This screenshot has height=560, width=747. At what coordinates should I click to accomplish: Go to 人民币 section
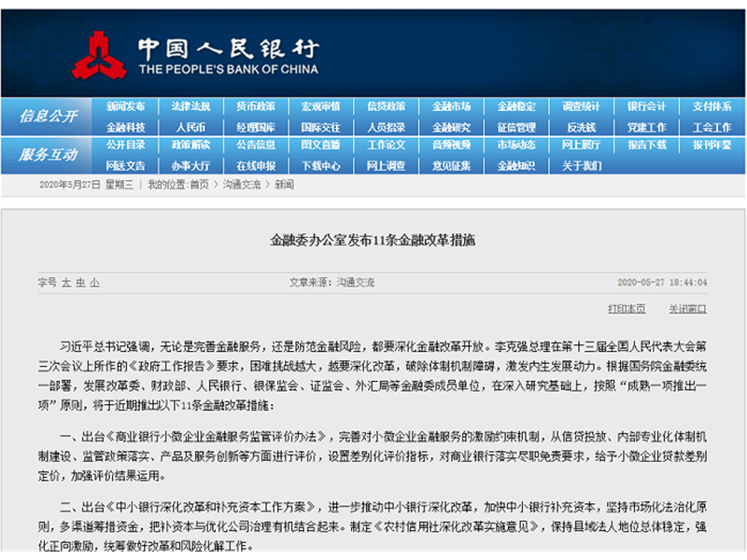click(x=190, y=127)
